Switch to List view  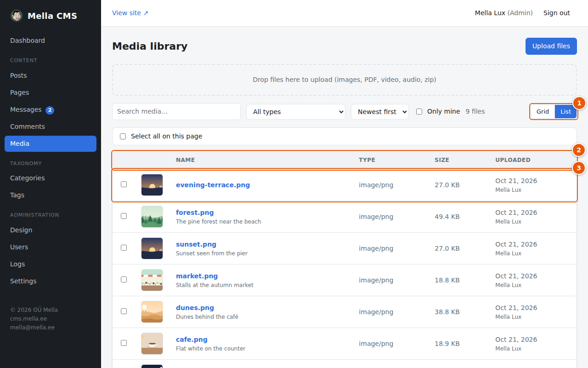[x=565, y=111]
